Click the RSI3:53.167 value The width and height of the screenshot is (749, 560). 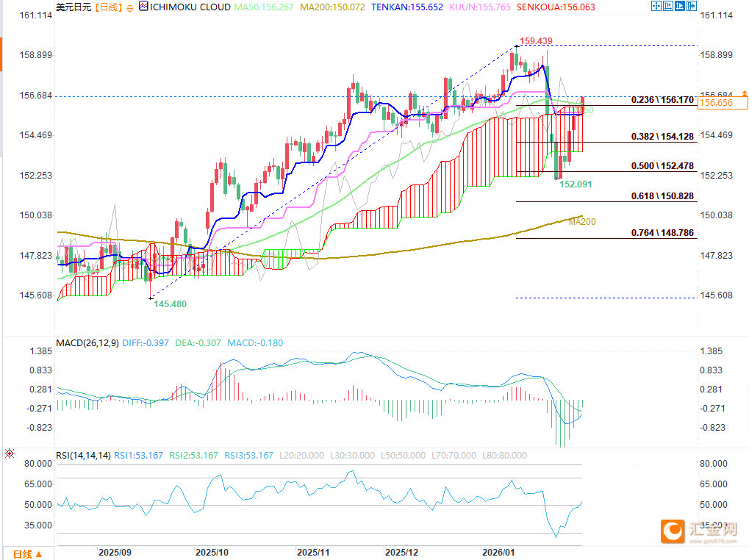click(249, 456)
